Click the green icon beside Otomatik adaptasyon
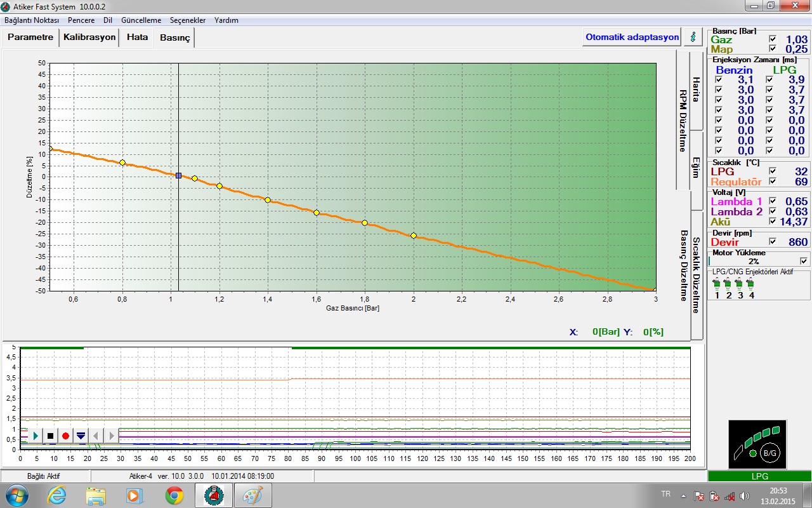This screenshot has height=508, width=812. [693, 37]
